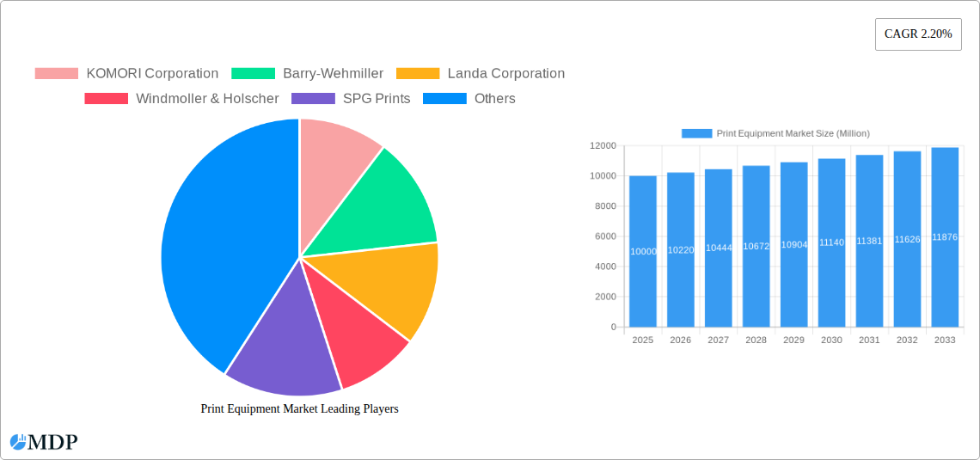Toggle SPG Prints legend label
Screen dimensions: 980x460
click(x=377, y=99)
